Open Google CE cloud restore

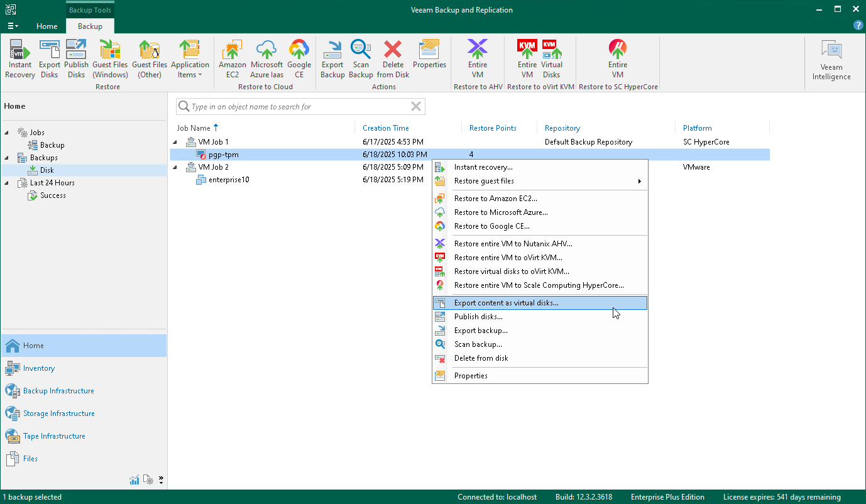(299, 57)
